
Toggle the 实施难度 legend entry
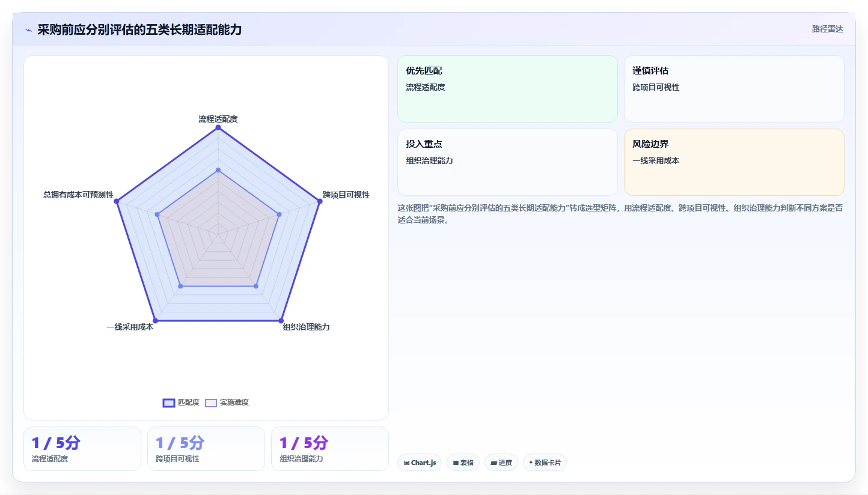tap(227, 402)
